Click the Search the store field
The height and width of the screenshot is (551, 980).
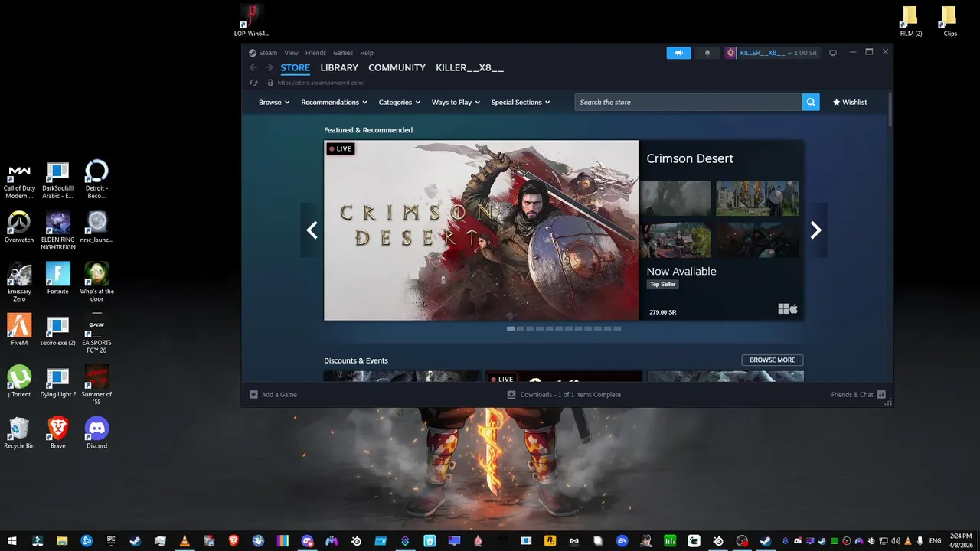(x=688, y=102)
